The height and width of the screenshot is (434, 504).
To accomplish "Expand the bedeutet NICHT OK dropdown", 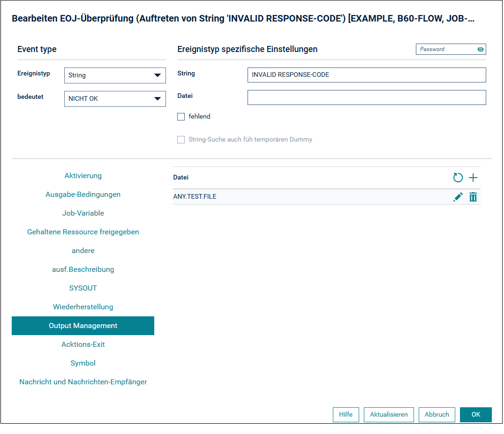I will pyautogui.click(x=115, y=99).
